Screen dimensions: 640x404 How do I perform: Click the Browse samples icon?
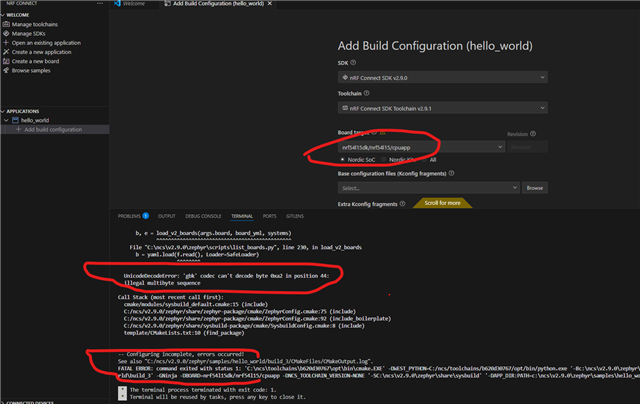pos(6,70)
